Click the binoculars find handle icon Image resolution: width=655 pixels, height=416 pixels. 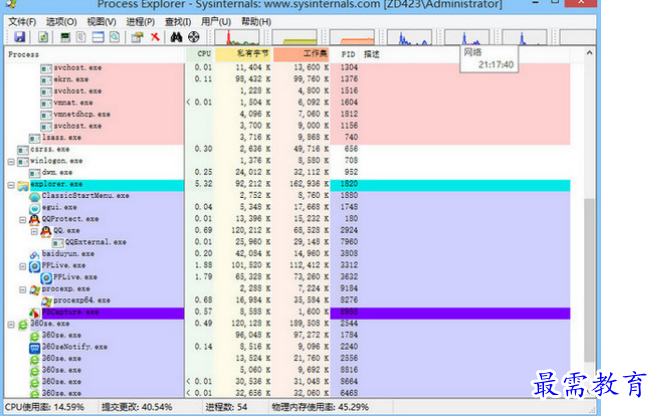click(x=176, y=37)
